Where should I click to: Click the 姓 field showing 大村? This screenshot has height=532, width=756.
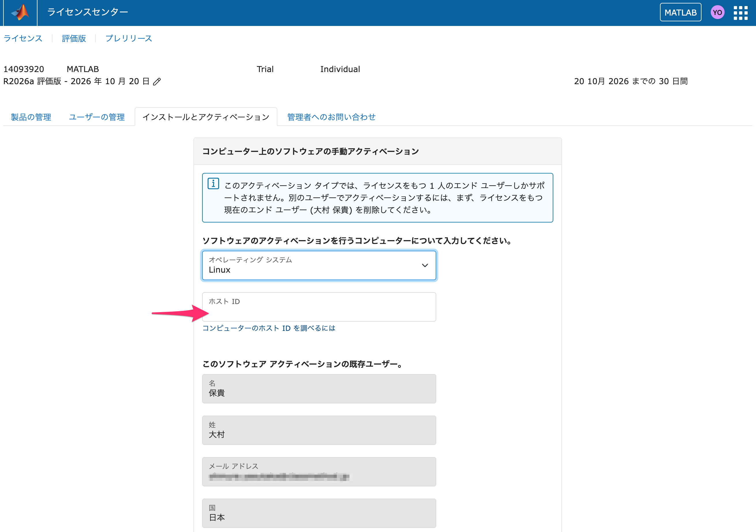tap(319, 430)
